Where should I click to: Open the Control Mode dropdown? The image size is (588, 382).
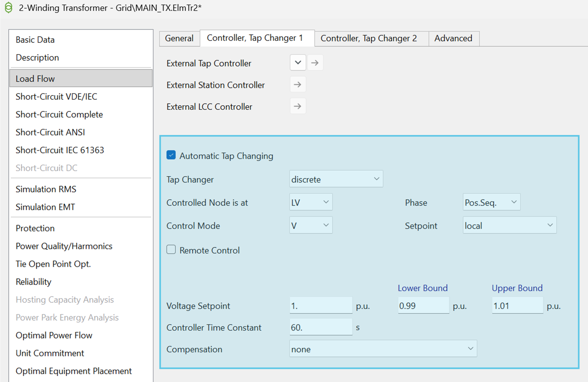311,225
